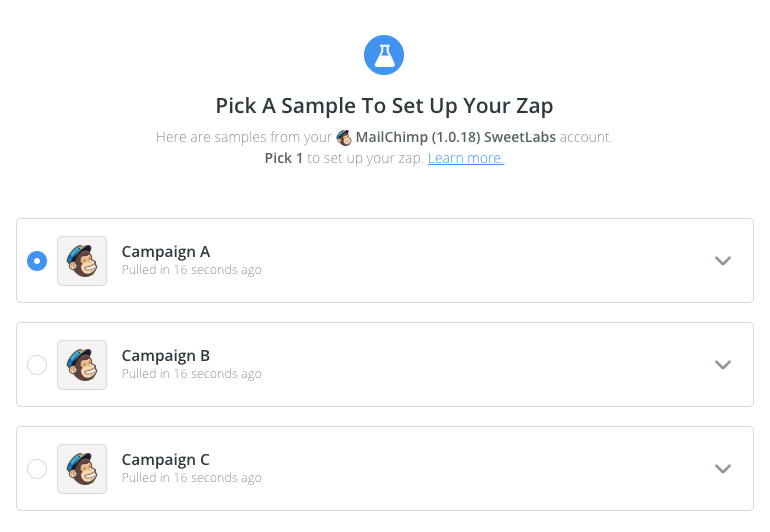The height and width of the screenshot is (532, 770).
Task: Click the MailChimp logo beside Campaign A
Action: pyautogui.click(x=82, y=261)
